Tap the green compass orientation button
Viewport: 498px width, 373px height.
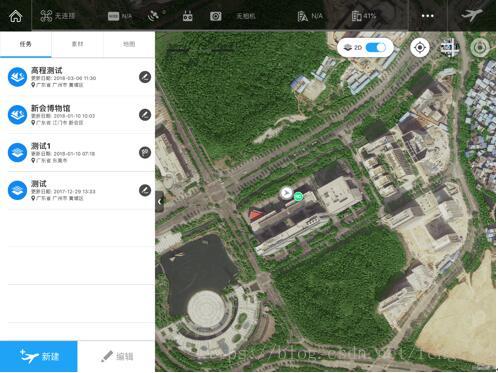coord(480,48)
